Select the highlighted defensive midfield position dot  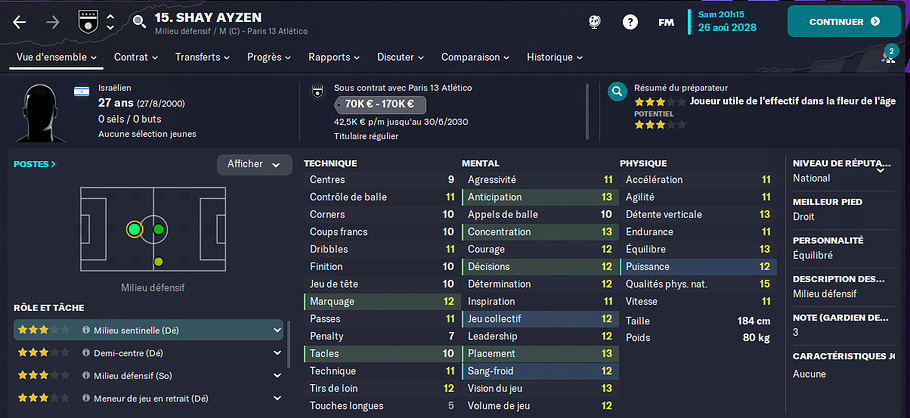[134, 230]
